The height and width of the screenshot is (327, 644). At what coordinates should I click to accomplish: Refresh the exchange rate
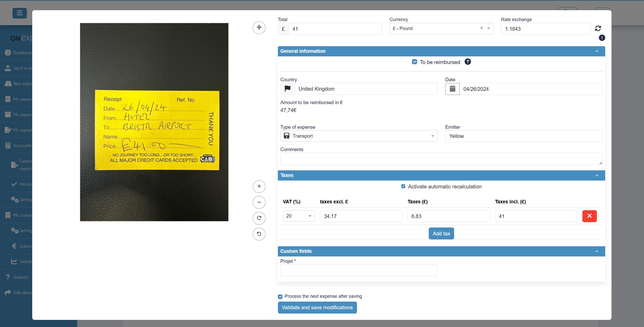pyautogui.click(x=598, y=28)
